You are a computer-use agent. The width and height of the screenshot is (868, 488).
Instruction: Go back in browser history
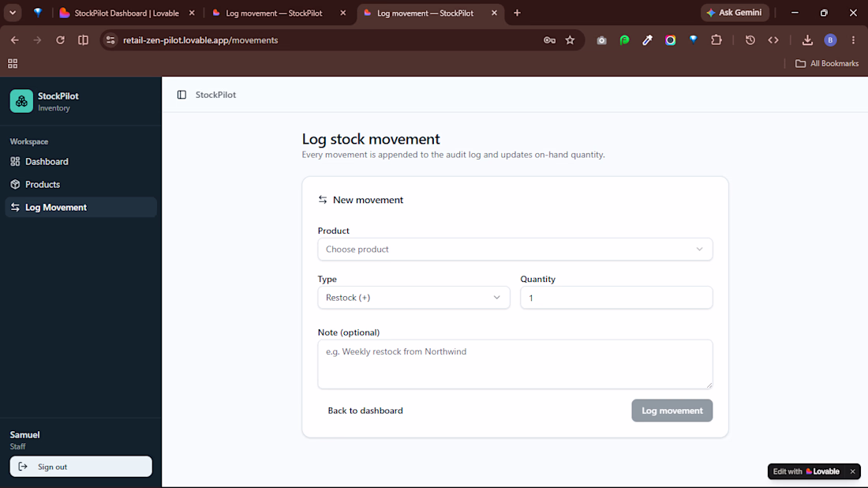click(15, 40)
